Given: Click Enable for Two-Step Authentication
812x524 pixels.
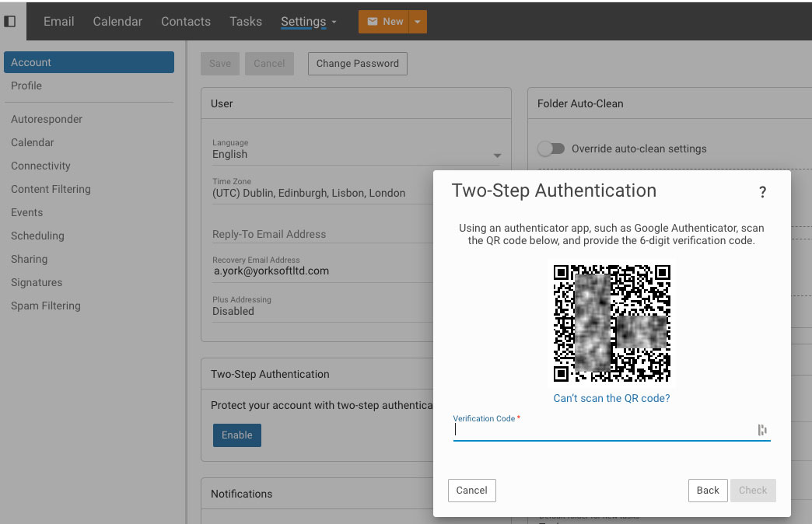Looking at the screenshot, I should pos(237,435).
